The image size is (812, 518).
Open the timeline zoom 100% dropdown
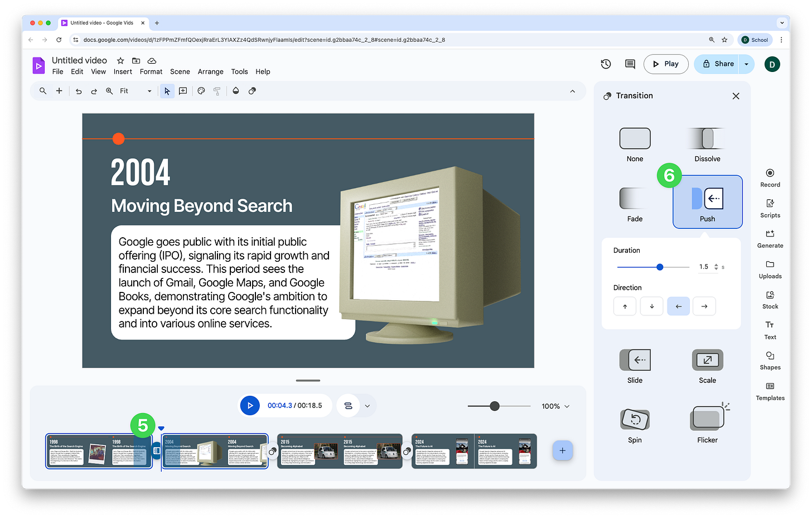tap(555, 406)
